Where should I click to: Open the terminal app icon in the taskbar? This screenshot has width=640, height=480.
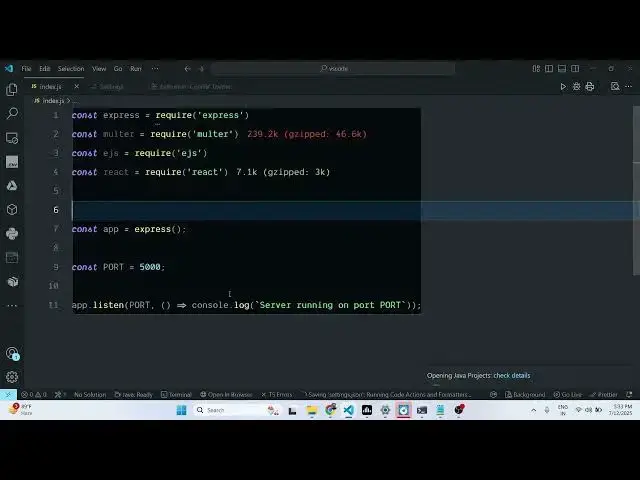click(422, 410)
